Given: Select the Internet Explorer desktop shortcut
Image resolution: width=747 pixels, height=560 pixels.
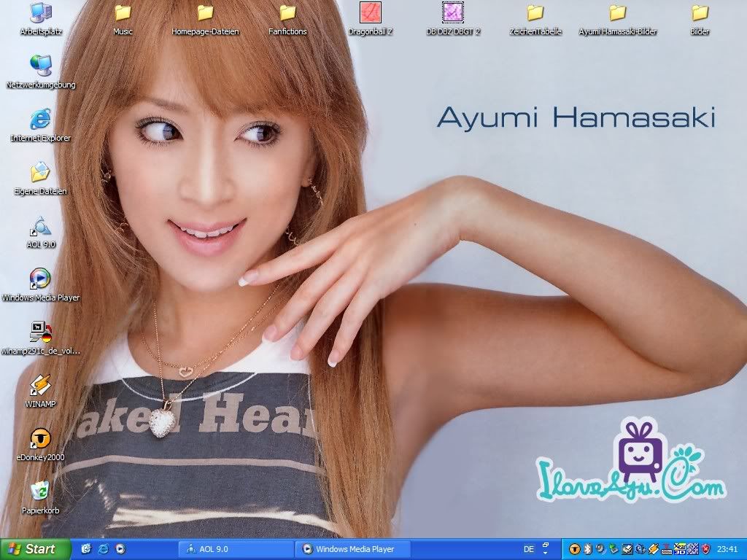Looking at the screenshot, I should (41, 125).
